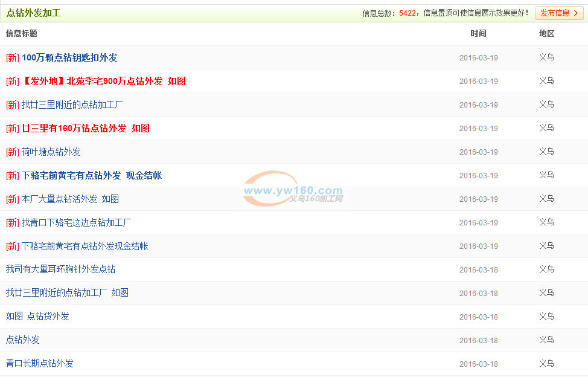Click the 点钻外发加工 section heading
588x377 pixels.
click(33, 13)
